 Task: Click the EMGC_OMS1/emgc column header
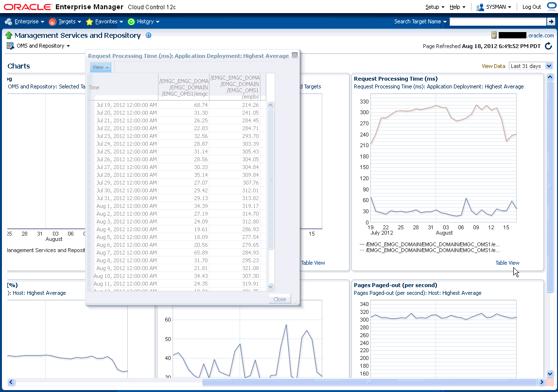point(184,87)
